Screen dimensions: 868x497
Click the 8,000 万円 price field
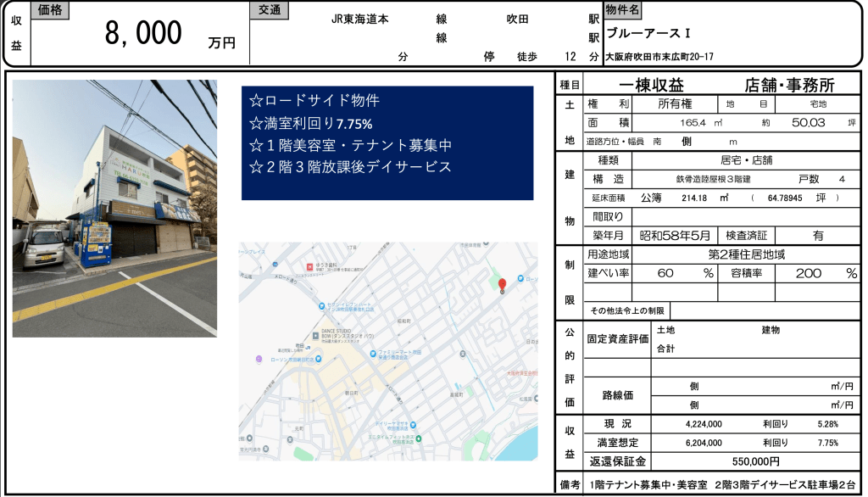point(144,33)
